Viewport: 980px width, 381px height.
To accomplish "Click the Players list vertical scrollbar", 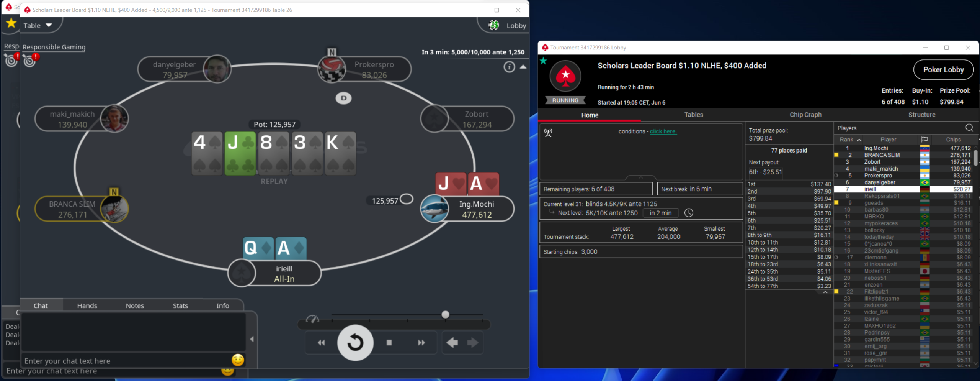I will [x=975, y=158].
